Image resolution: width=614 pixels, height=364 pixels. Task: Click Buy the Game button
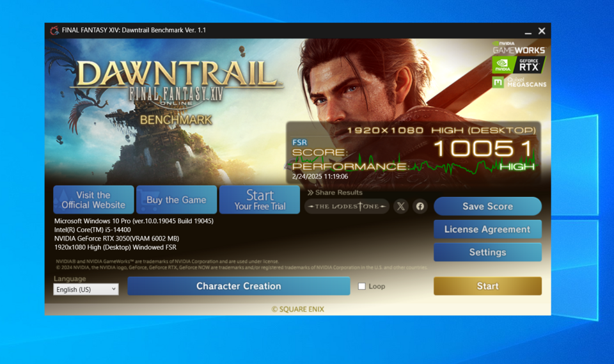[x=177, y=200]
